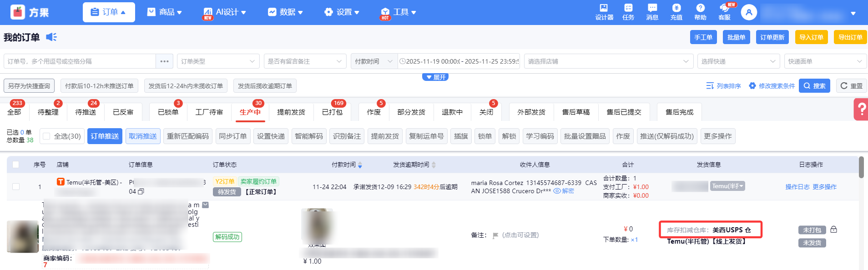Open the 请选择店铺 store dropdown

[x=608, y=61]
